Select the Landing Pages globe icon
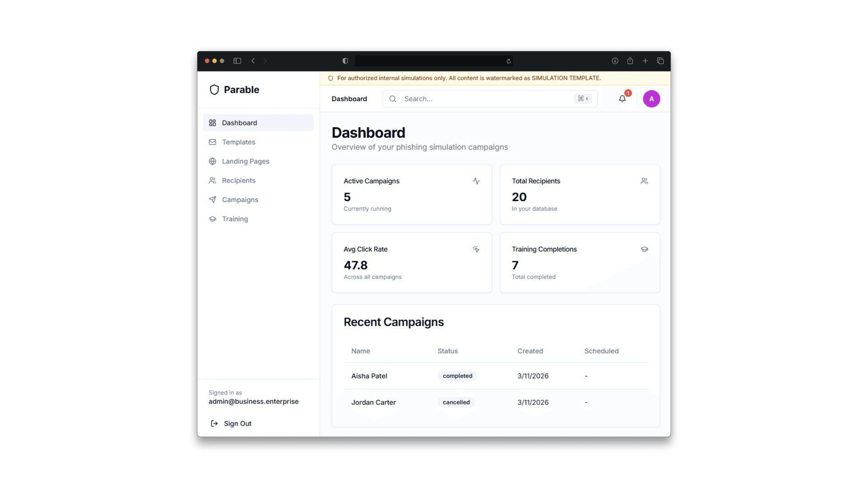 coord(212,161)
